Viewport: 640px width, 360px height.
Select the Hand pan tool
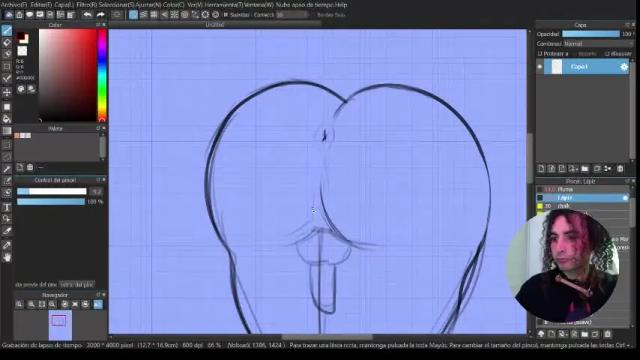click(x=7, y=258)
